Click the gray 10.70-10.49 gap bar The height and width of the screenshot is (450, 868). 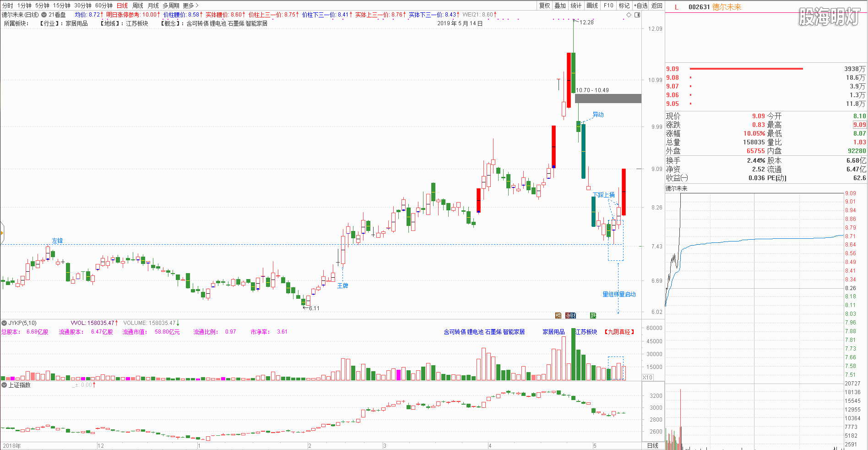(608, 99)
